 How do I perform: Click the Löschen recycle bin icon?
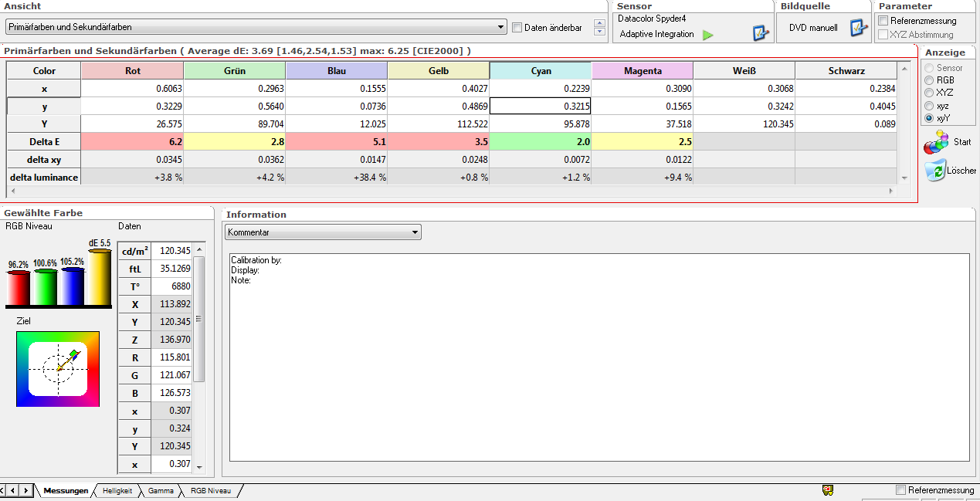click(935, 171)
